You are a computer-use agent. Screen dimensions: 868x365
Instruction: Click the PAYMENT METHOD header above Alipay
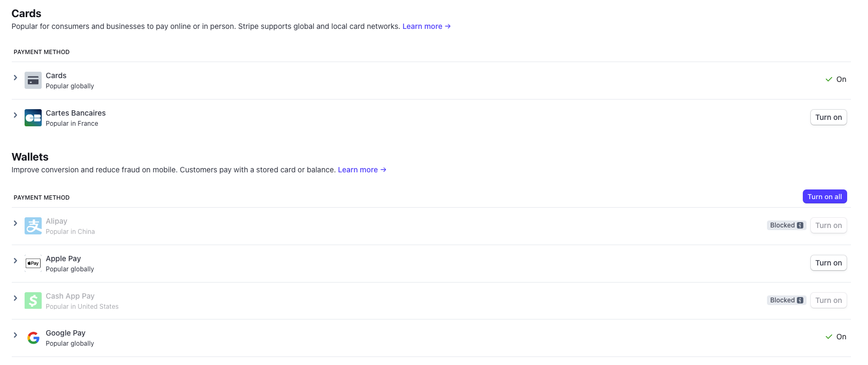[x=42, y=197]
